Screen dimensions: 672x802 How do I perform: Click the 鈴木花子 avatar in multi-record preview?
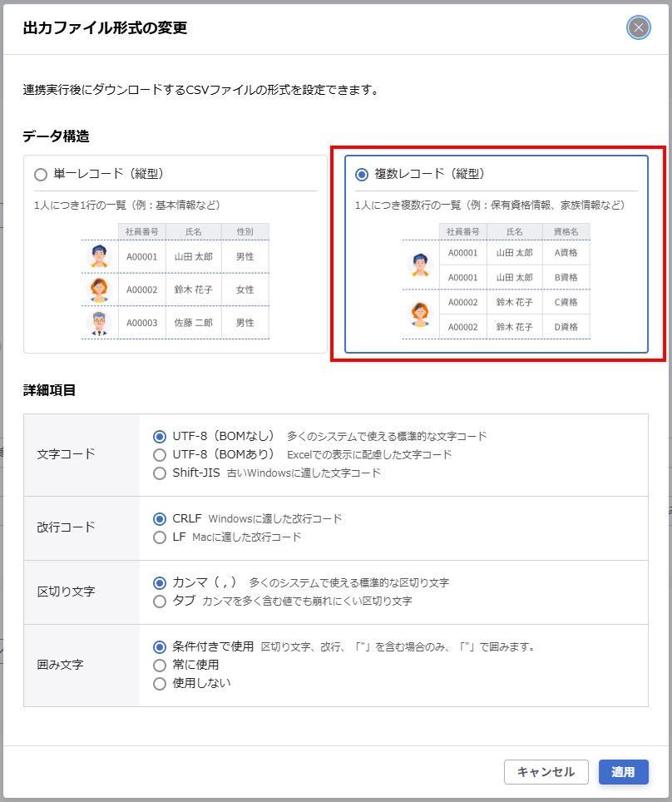click(420, 314)
